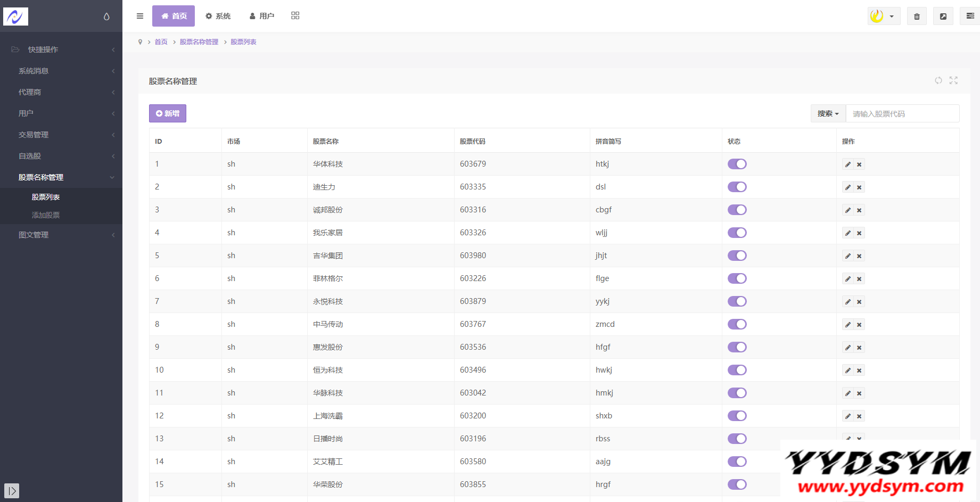Viewport: 980px width, 502px height.
Task: Click 股票名称管理 breadcrumb link
Action: [199, 42]
